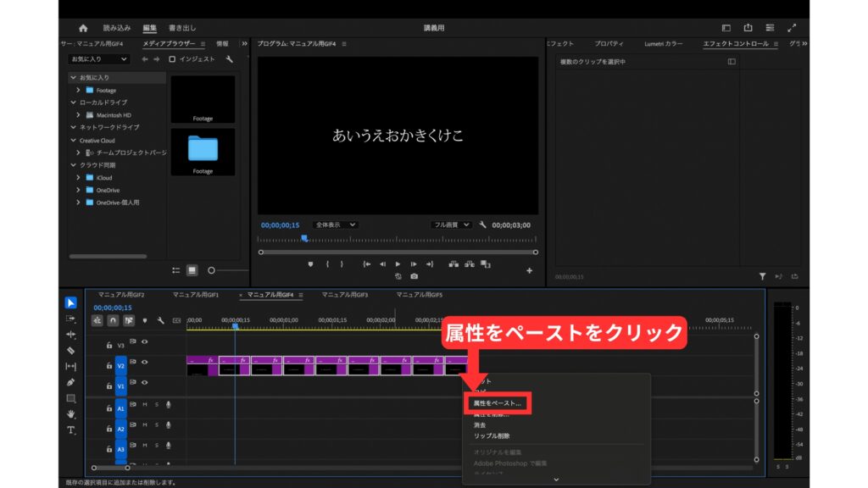Toggle V2 track output eye

pyautogui.click(x=144, y=363)
